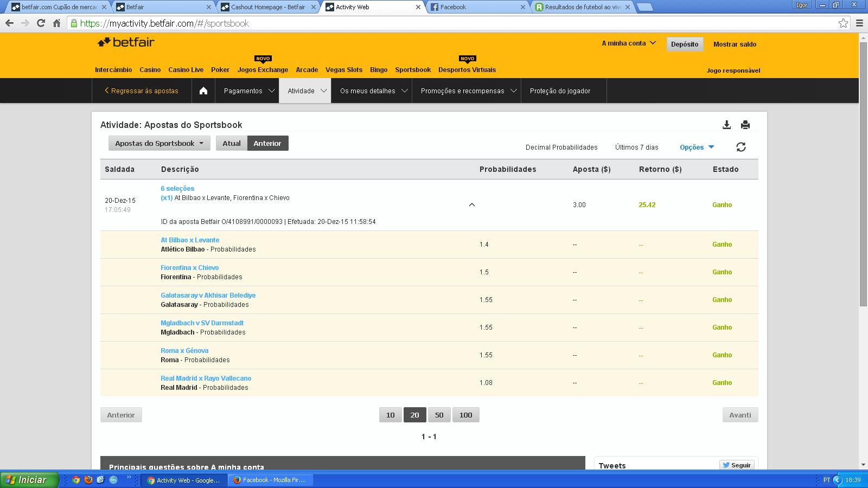Select the Atual bets toggle

[x=232, y=143]
